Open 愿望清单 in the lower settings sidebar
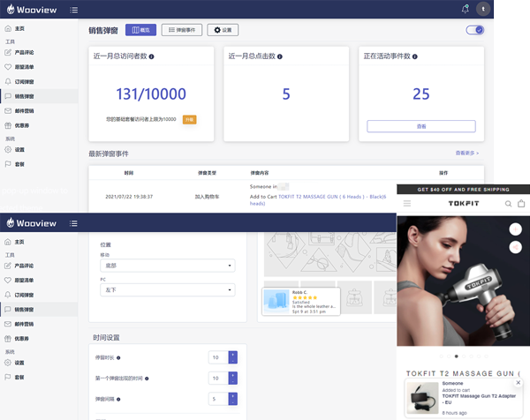Screen dimensions: 530x420 (19, 281)
